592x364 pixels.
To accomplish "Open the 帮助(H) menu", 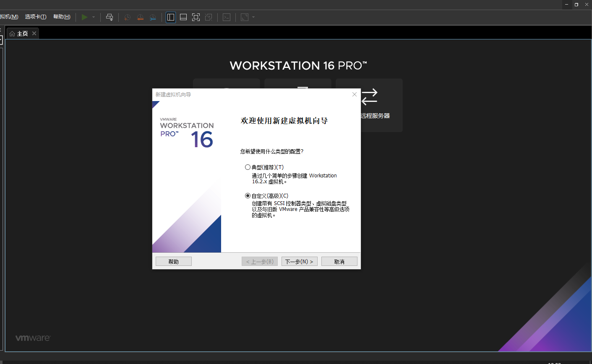I will click(62, 17).
